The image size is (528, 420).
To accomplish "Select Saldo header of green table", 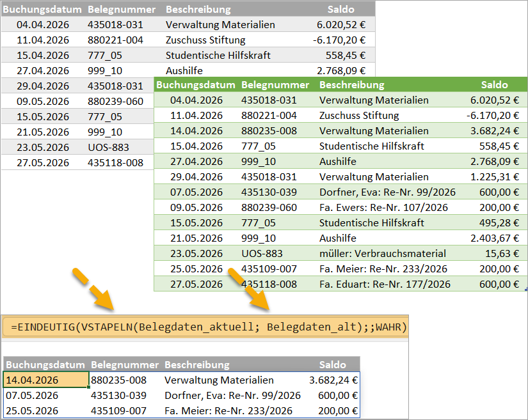I will (x=494, y=85).
